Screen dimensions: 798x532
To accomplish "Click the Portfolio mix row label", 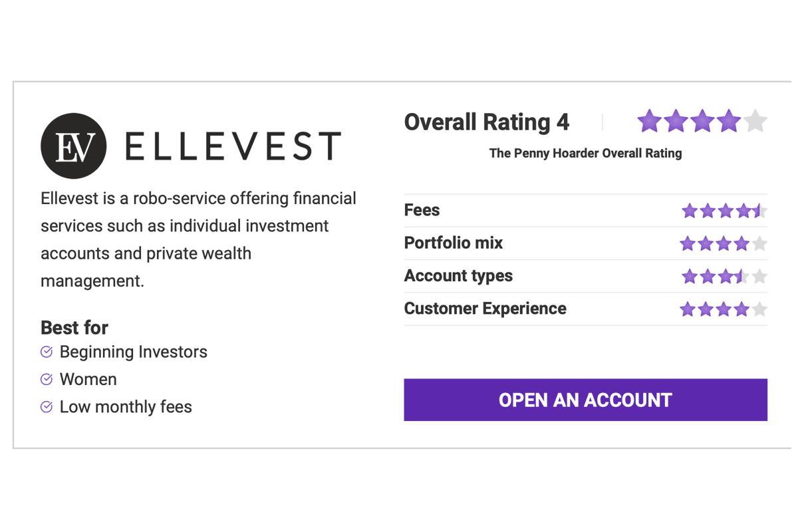I will pyautogui.click(x=454, y=243).
